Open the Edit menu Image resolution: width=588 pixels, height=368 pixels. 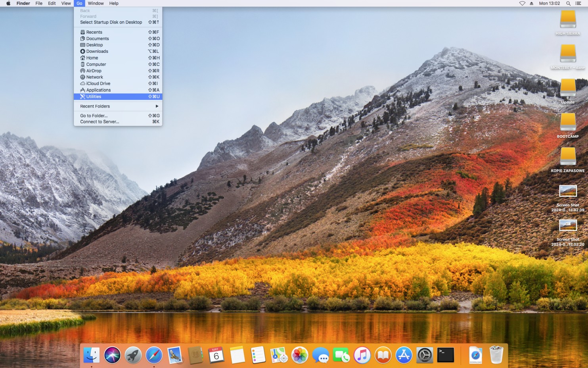pos(52,3)
